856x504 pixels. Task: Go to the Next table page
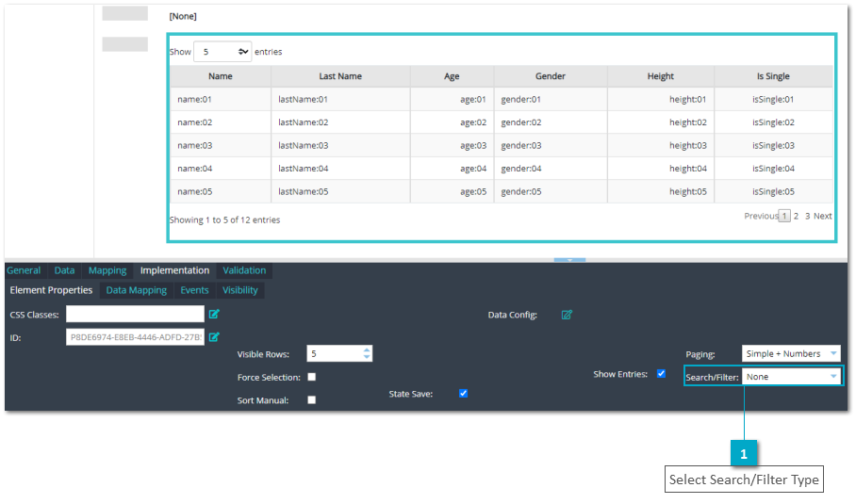[823, 216]
